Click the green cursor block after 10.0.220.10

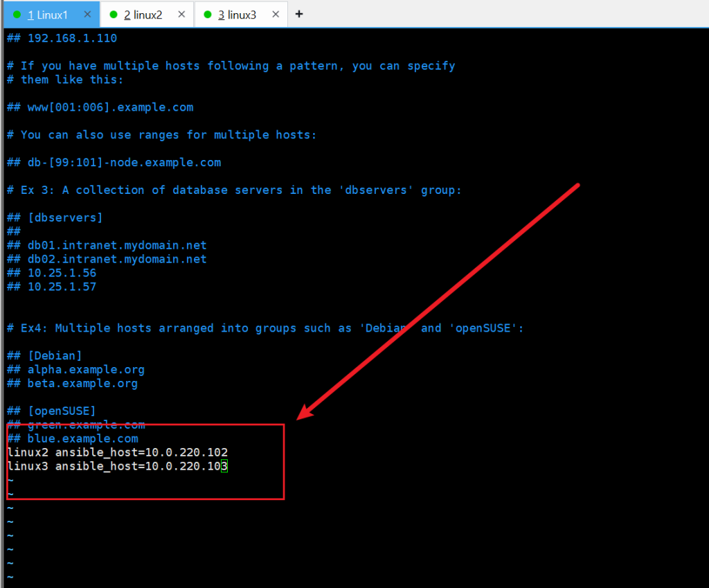pos(224,467)
